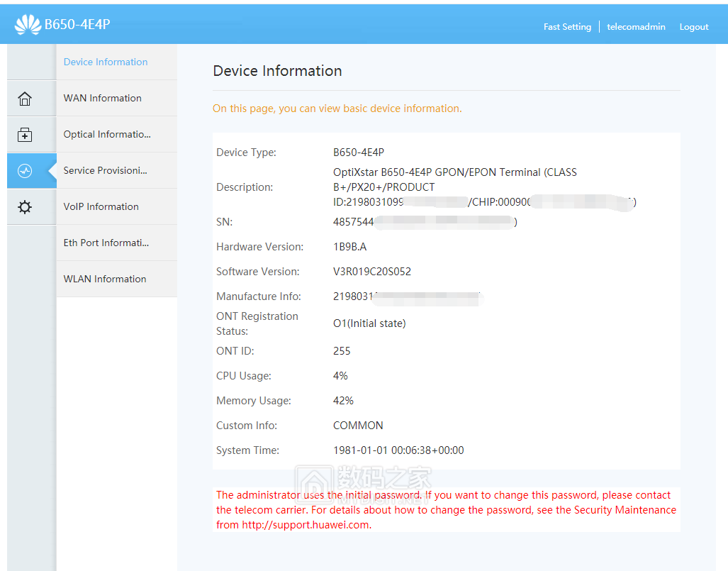The image size is (728, 571).
Task: Click the B650-4E4P header title
Action: pyautogui.click(x=77, y=24)
